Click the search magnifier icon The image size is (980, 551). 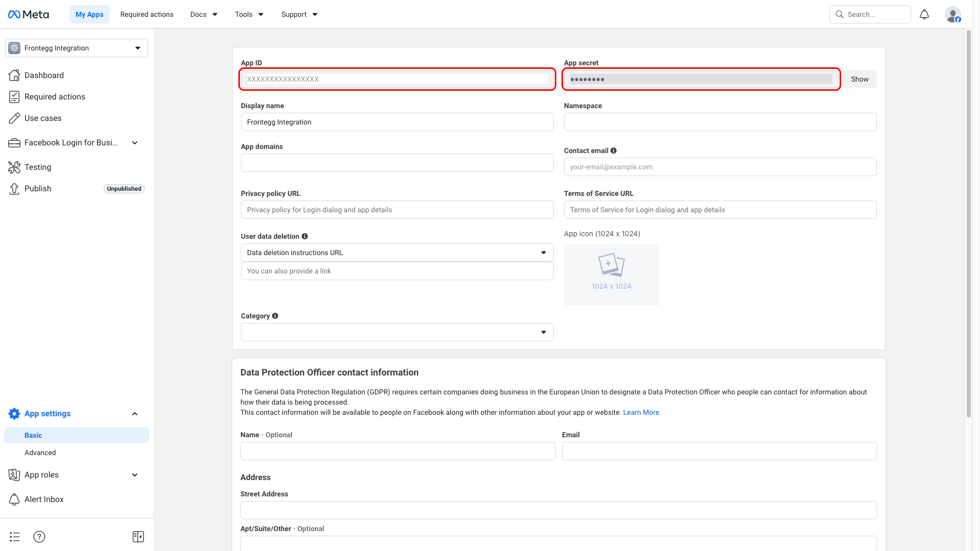pyautogui.click(x=840, y=14)
